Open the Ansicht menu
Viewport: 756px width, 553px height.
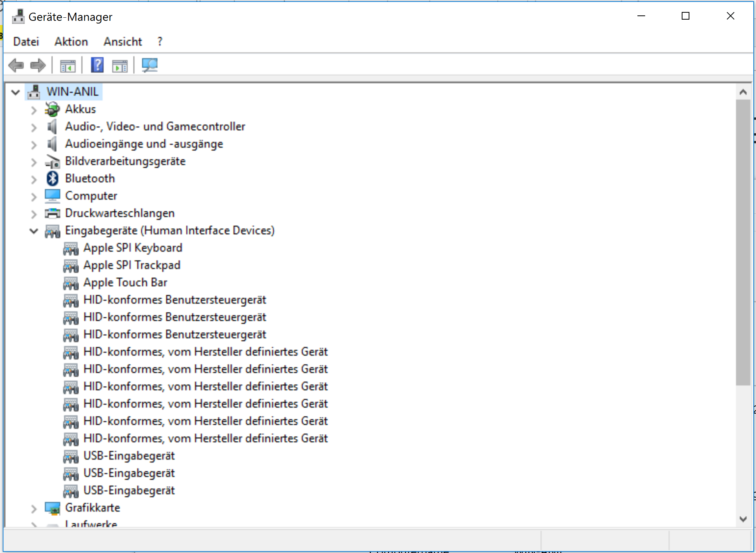coord(122,42)
